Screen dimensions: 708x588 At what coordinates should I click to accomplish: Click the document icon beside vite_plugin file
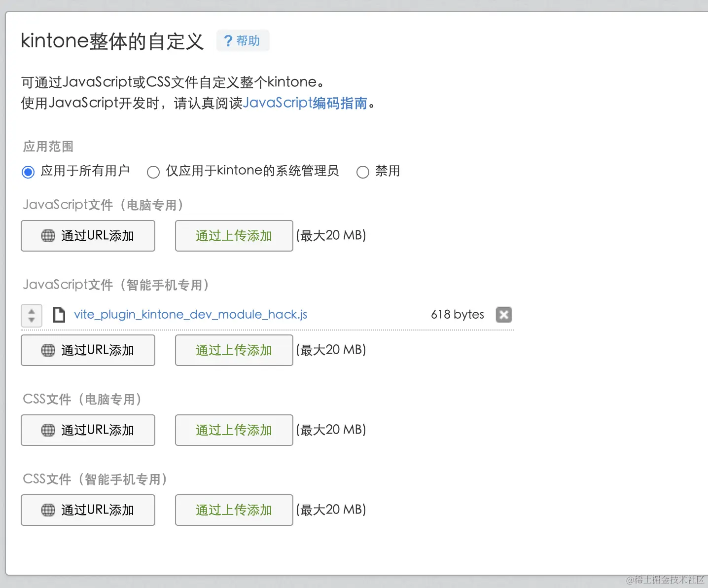click(59, 314)
